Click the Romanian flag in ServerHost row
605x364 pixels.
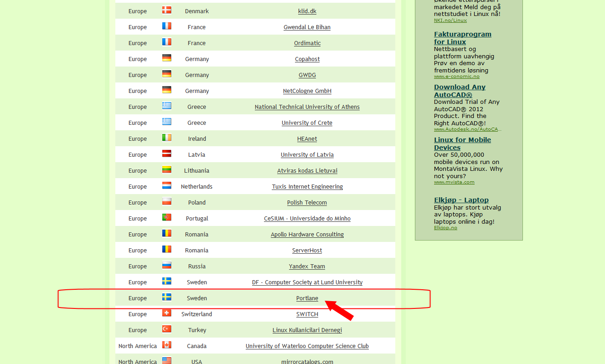tap(167, 249)
